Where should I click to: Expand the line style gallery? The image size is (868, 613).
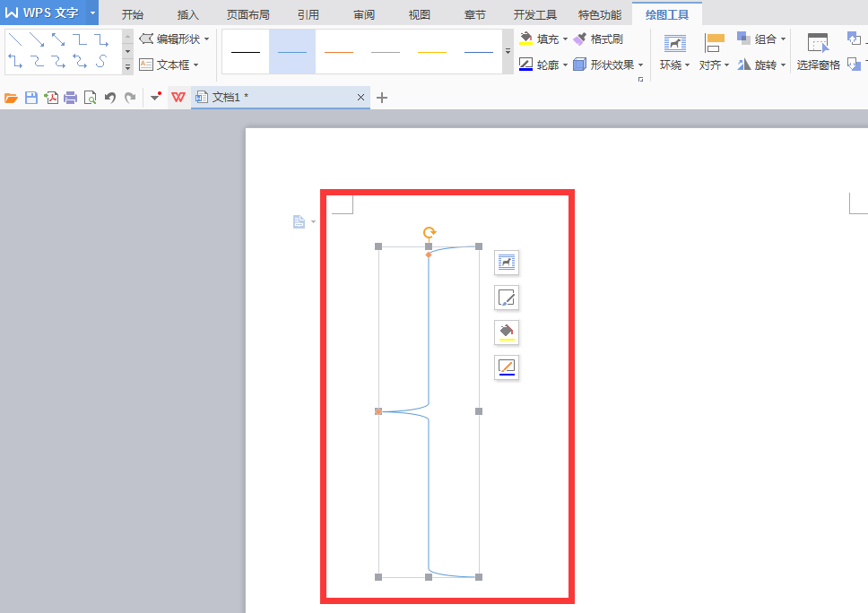click(x=508, y=51)
